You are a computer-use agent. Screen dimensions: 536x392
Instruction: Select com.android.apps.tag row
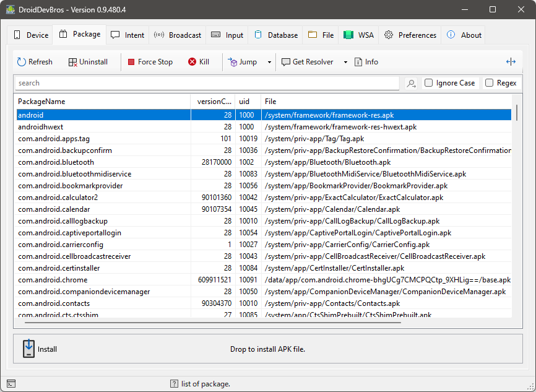(x=263, y=139)
